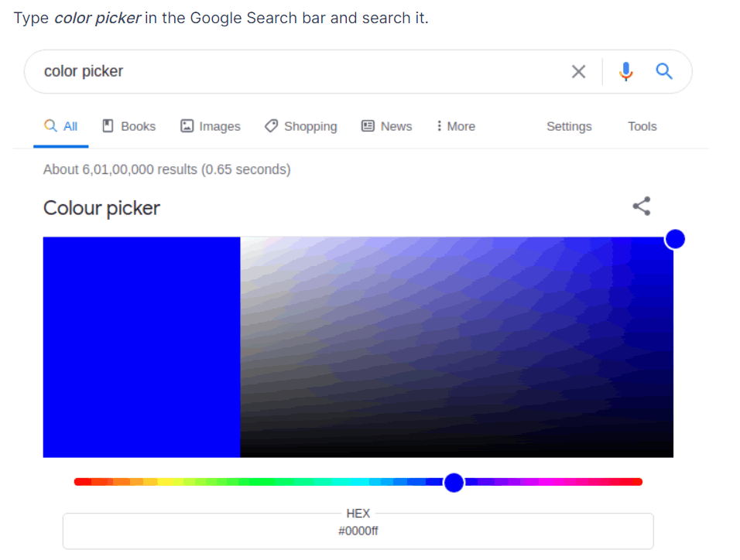Click the Images tab icon
Image resolution: width=740 pixels, height=560 pixels.
coord(186,125)
